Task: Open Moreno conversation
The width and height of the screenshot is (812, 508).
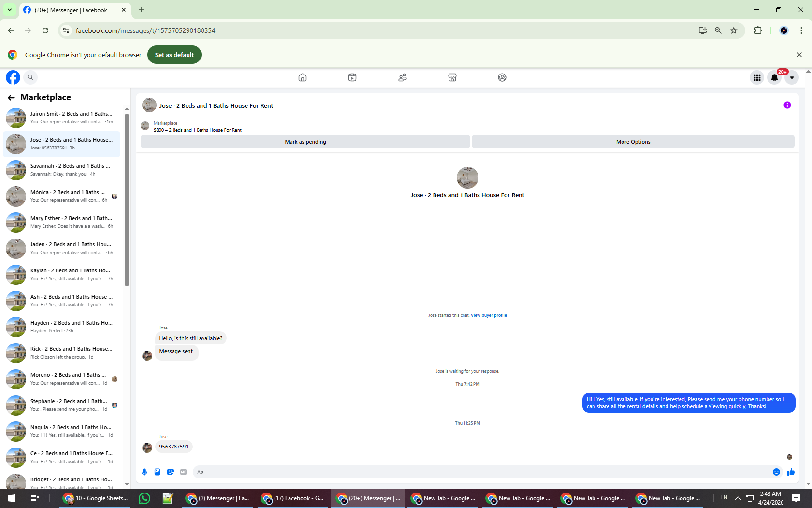Action: click(62, 379)
